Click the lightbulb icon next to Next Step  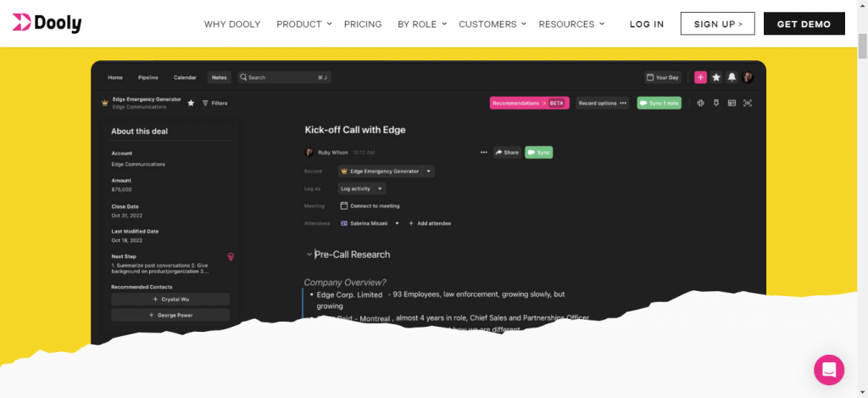click(x=231, y=256)
